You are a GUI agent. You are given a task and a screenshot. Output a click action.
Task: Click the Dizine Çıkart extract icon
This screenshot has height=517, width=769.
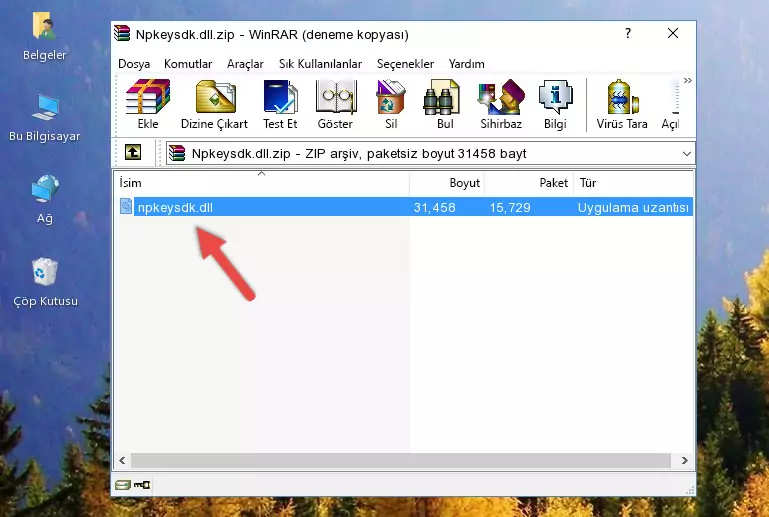214,104
